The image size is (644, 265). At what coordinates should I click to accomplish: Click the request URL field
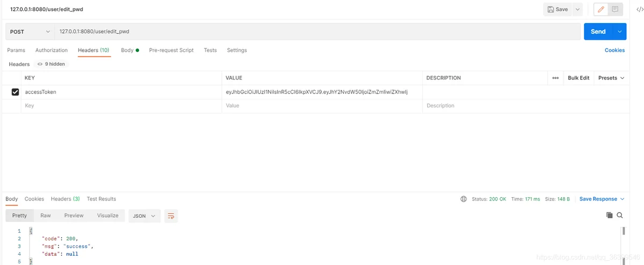[x=317, y=32]
